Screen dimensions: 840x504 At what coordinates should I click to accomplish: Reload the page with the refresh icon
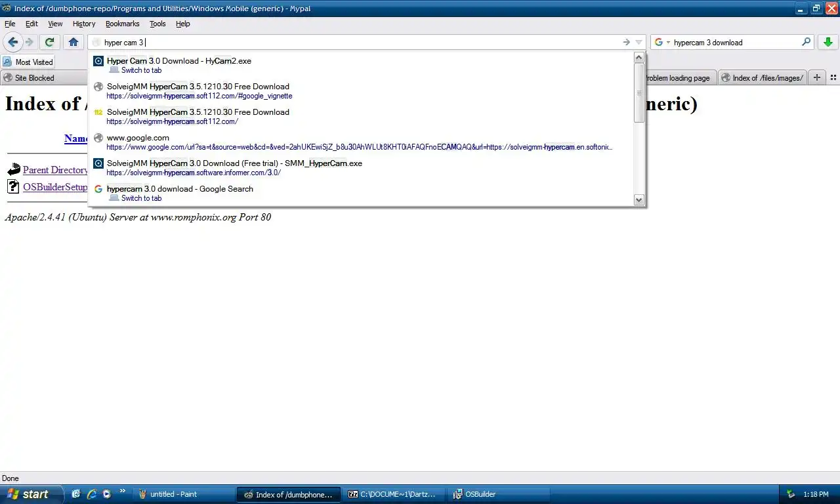pyautogui.click(x=49, y=42)
